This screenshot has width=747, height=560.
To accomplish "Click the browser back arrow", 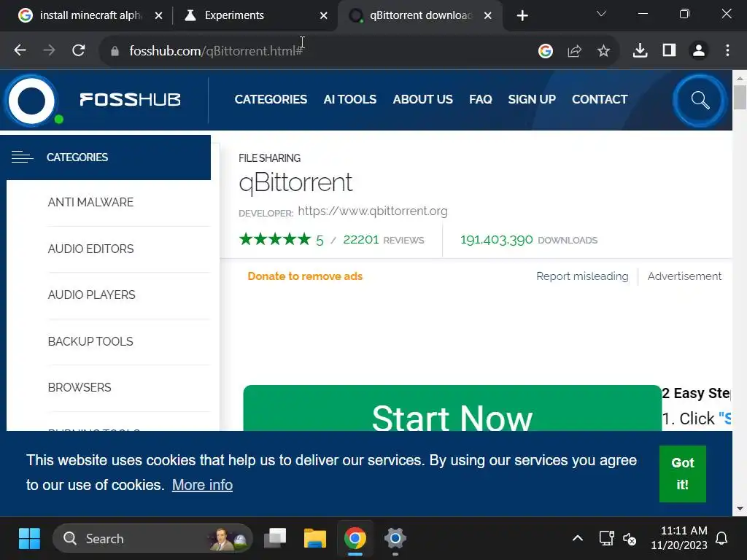I will pos(20,50).
